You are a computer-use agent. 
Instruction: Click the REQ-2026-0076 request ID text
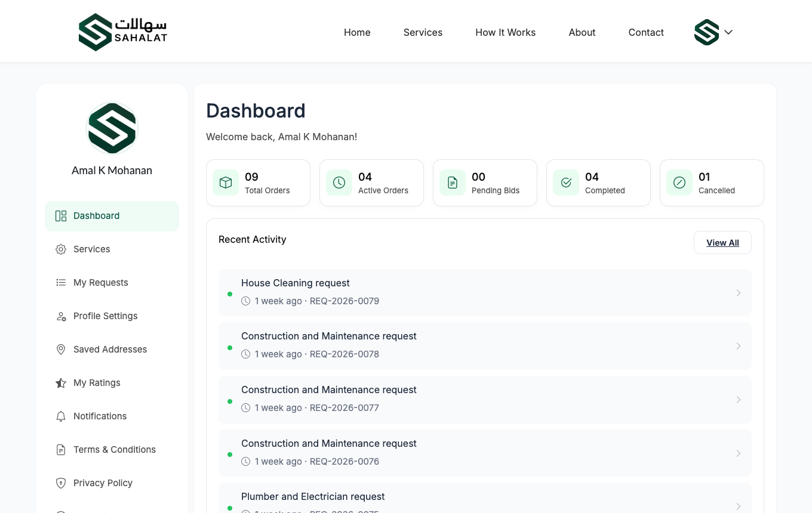[x=345, y=462]
